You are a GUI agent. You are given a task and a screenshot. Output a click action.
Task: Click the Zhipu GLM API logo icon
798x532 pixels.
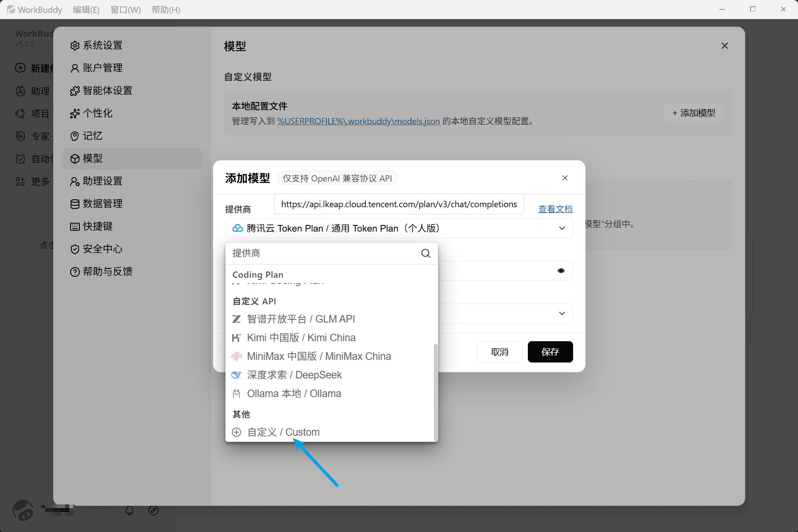coord(236,319)
